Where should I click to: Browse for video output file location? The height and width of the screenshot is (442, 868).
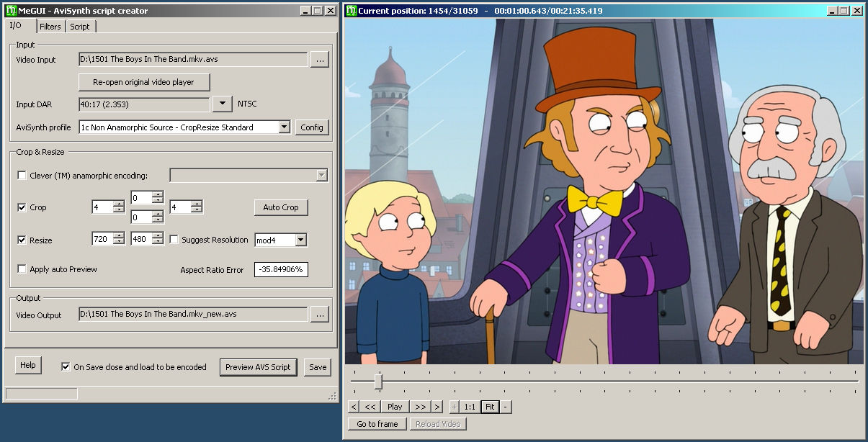click(x=320, y=315)
